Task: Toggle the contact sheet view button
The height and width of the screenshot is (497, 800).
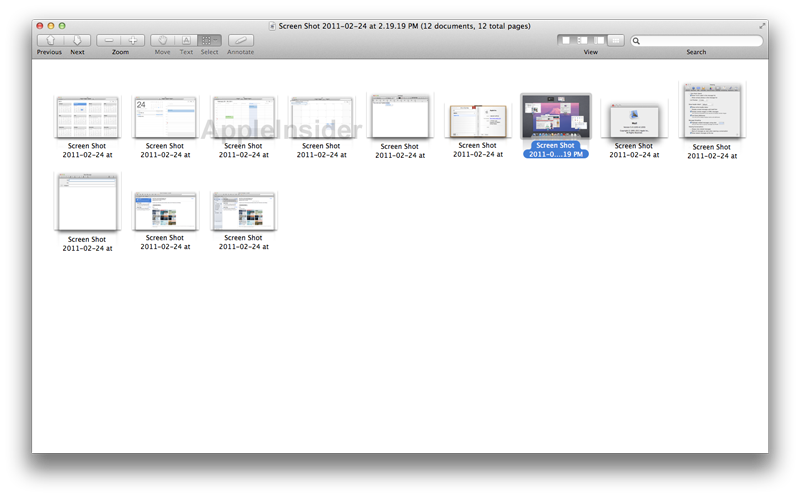Action: click(x=617, y=40)
